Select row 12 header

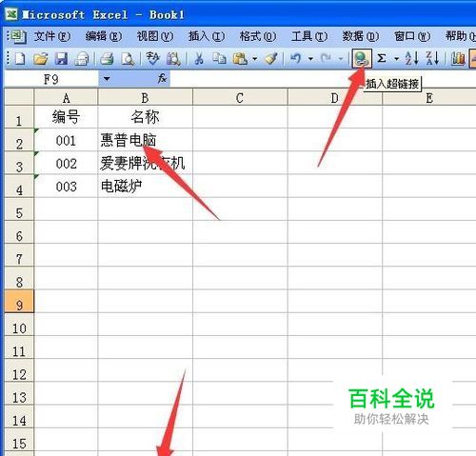pos(19,370)
